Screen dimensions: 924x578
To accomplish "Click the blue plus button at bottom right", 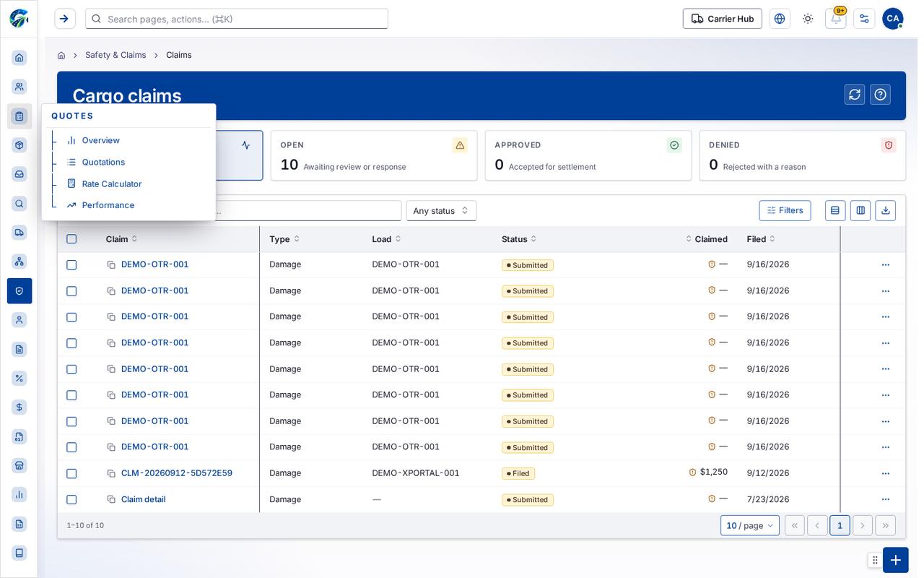I will click(895, 560).
